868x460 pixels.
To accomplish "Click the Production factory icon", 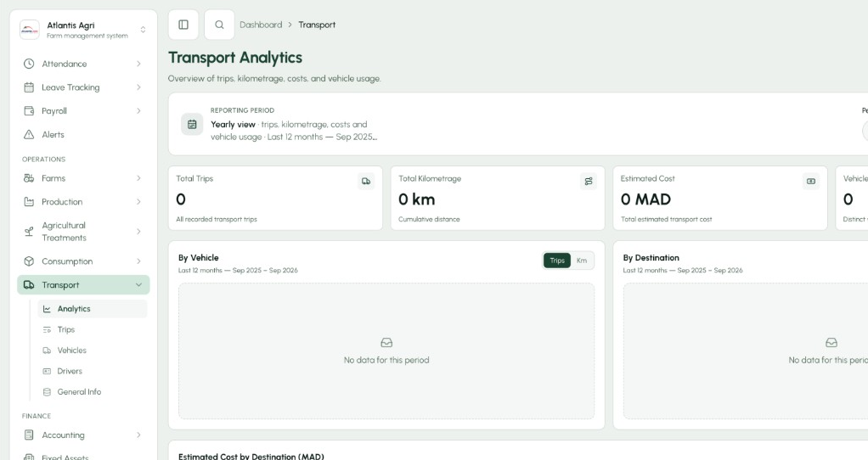I will coord(29,202).
